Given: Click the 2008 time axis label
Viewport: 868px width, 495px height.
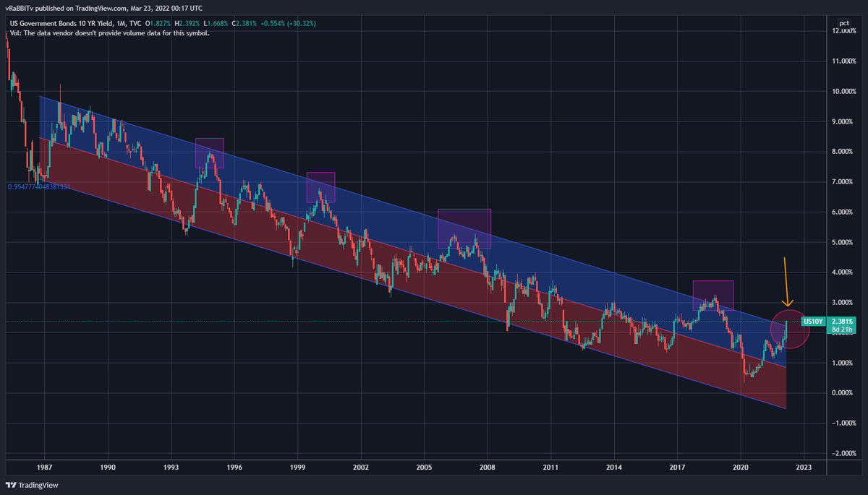Looking at the screenshot, I should pyautogui.click(x=488, y=468).
